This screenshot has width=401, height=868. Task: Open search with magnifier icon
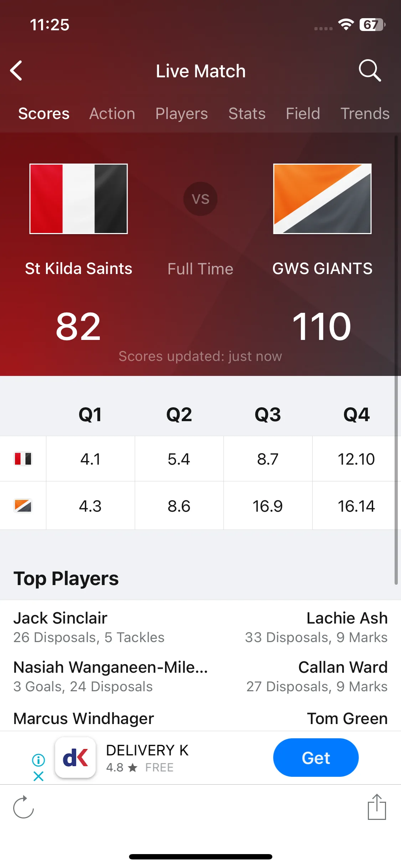pos(370,71)
